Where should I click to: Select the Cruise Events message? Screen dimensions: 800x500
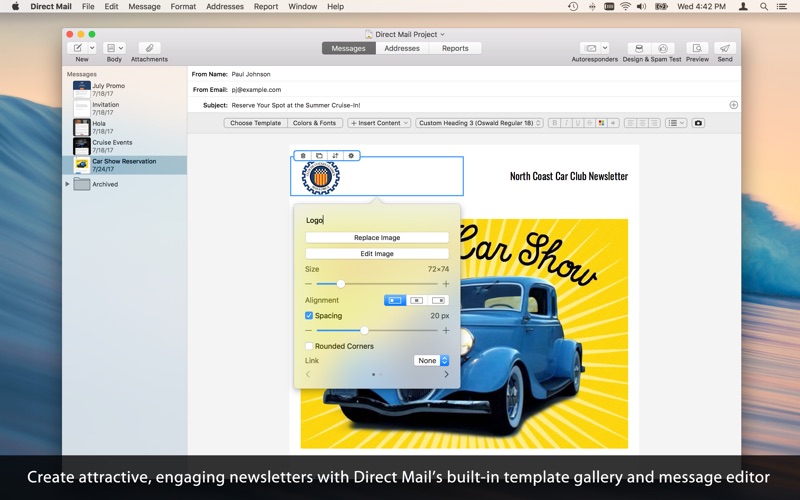125,146
